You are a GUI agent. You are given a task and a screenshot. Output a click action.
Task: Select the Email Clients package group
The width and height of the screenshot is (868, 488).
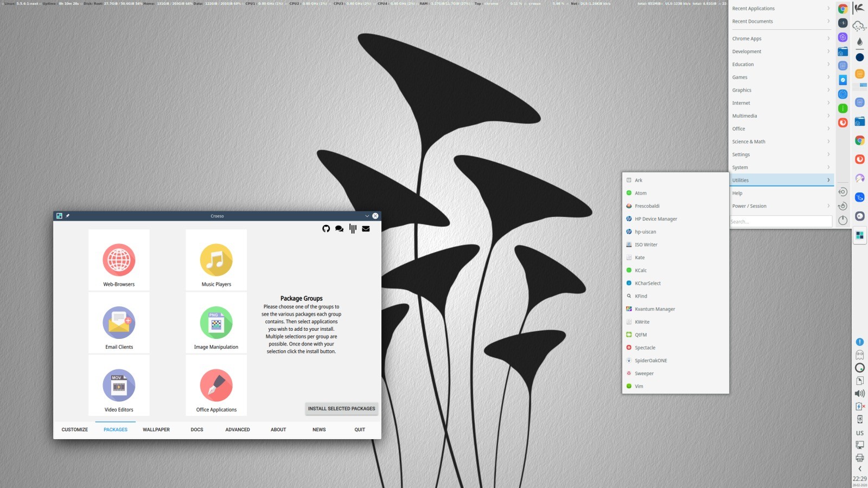119,323
